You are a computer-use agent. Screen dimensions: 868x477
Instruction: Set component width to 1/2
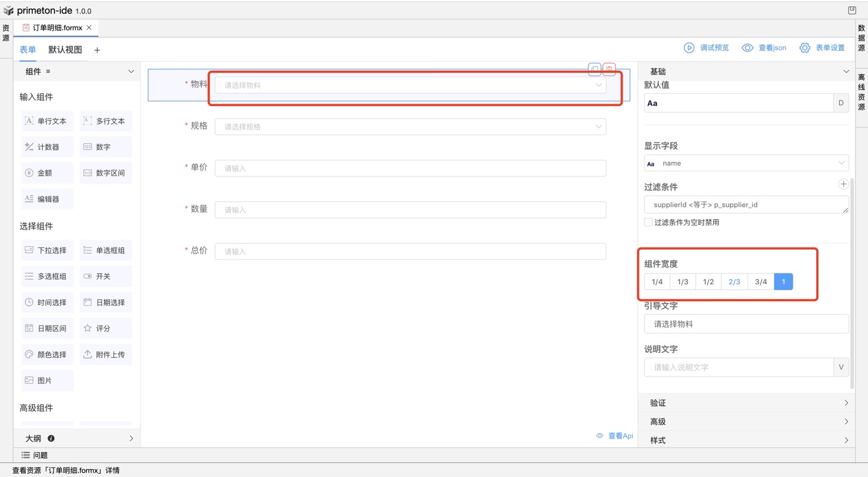708,282
